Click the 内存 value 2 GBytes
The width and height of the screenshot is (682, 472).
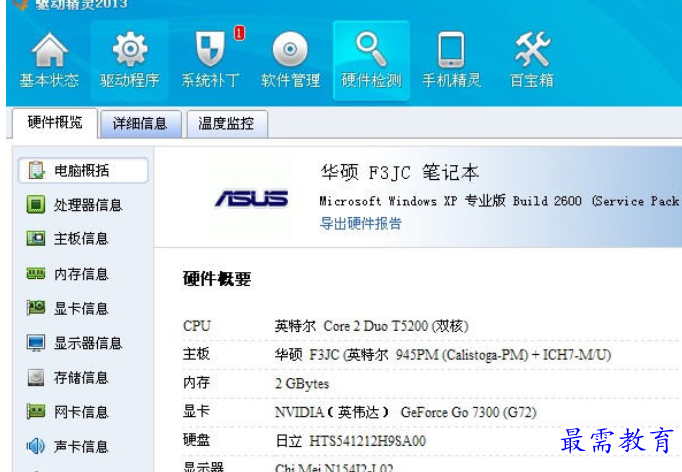302,384
